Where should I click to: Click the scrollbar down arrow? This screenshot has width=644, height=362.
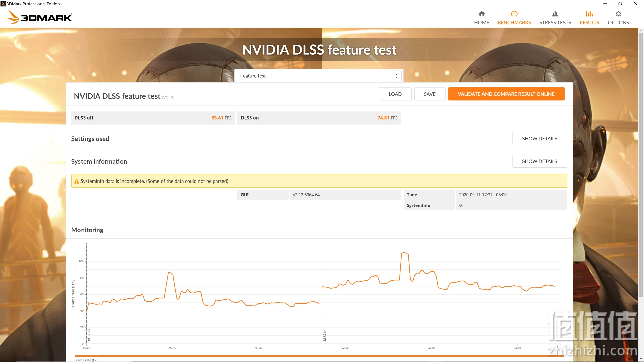[x=641, y=359]
